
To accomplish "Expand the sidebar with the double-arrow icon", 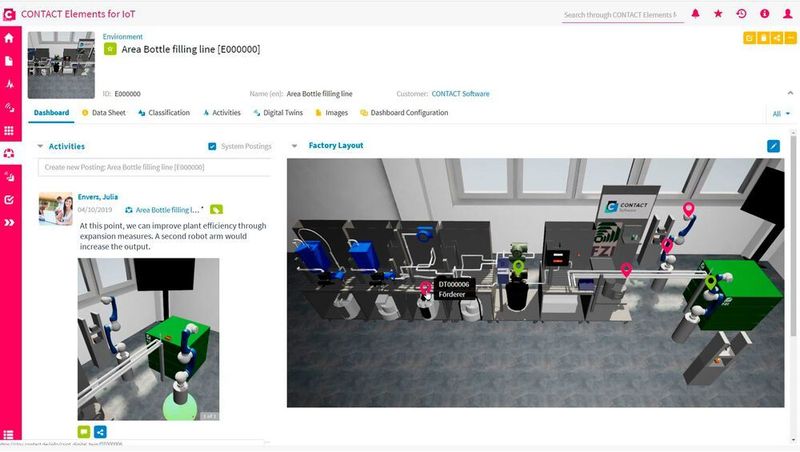I will (x=9, y=222).
